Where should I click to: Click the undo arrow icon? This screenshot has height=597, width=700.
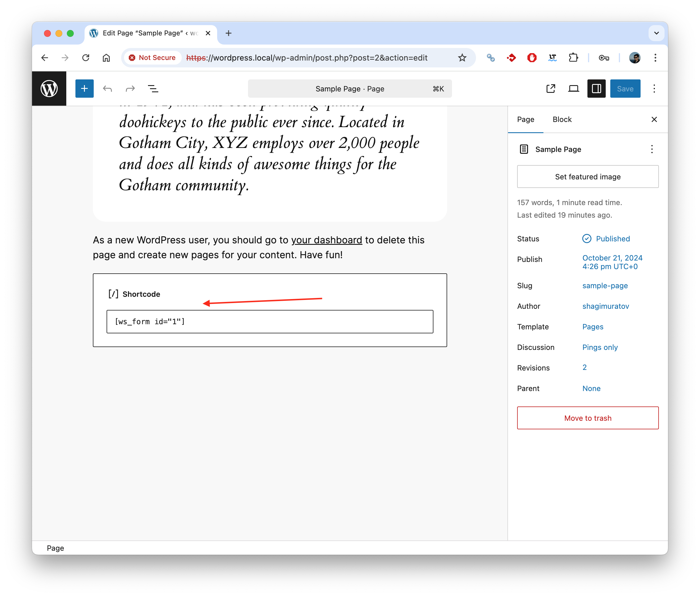[x=107, y=89]
